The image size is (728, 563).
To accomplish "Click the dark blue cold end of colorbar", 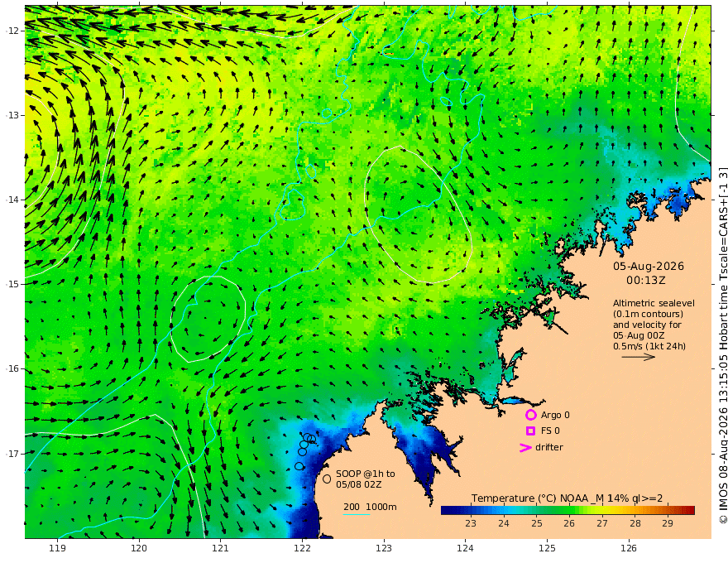I will (x=448, y=511).
